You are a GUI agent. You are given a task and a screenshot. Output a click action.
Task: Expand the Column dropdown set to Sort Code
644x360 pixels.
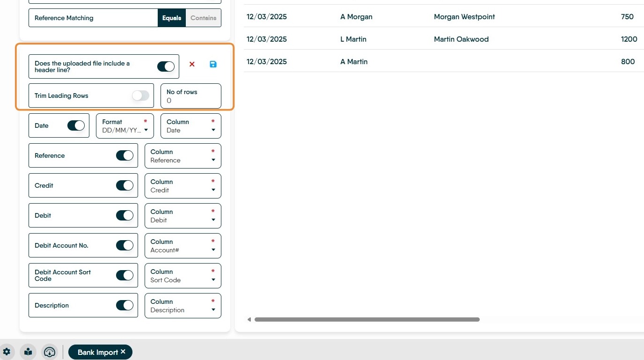183,276
